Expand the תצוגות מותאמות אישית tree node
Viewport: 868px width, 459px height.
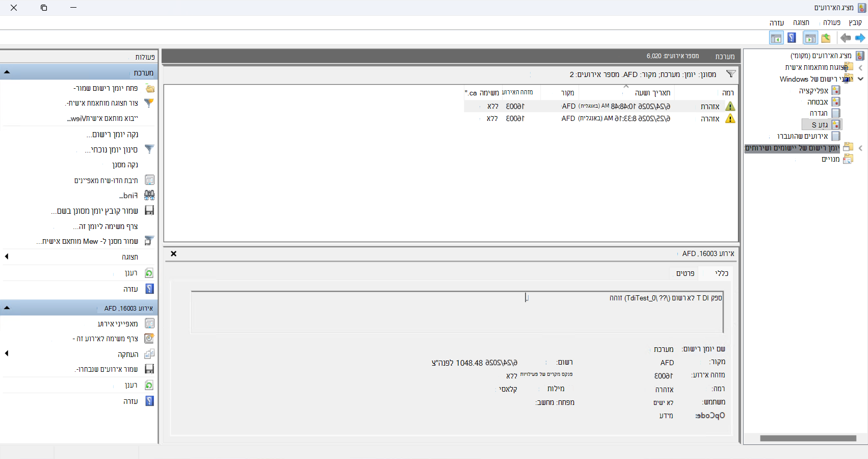(x=860, y=67)
